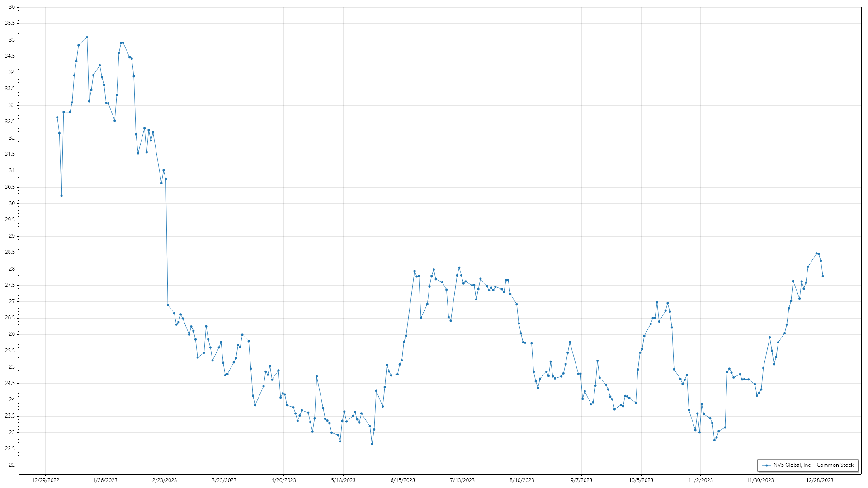868x488 pixels.
Task: Click the NV5 Global legend line marker
Action: point(767,465)
